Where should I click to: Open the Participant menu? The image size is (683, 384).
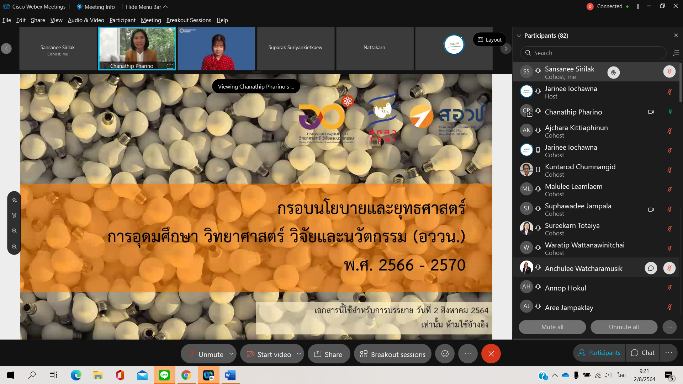point(122,20)
